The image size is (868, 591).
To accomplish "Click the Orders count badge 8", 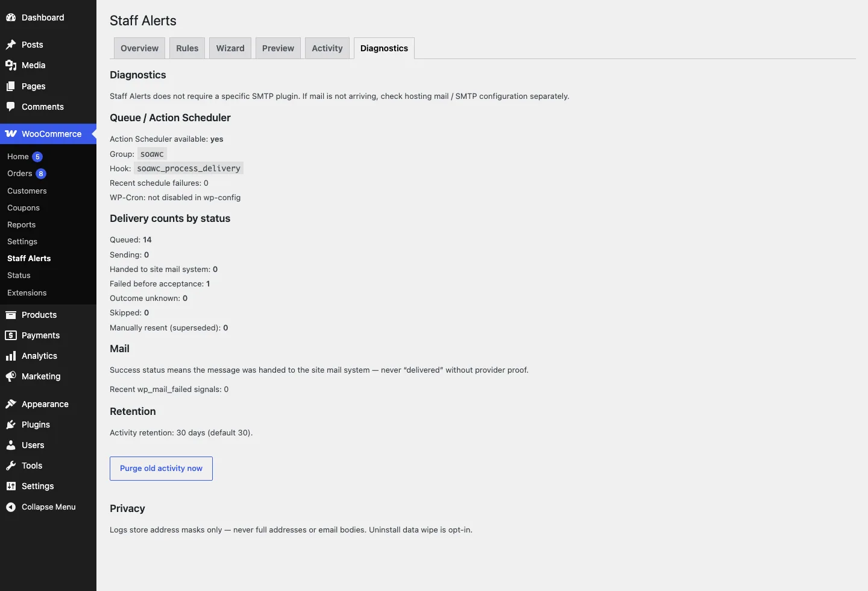I will point(41,174).
